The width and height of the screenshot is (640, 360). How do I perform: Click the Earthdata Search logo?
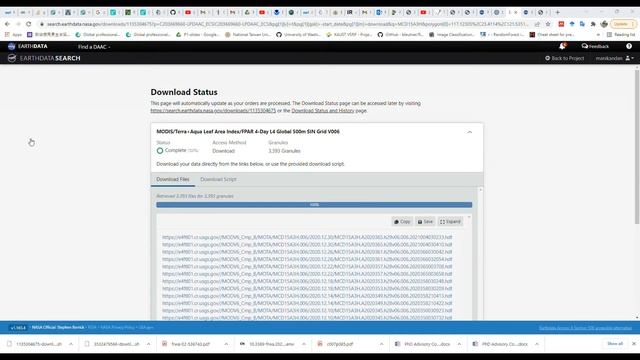pyautogui.click(x=44, y=58)
